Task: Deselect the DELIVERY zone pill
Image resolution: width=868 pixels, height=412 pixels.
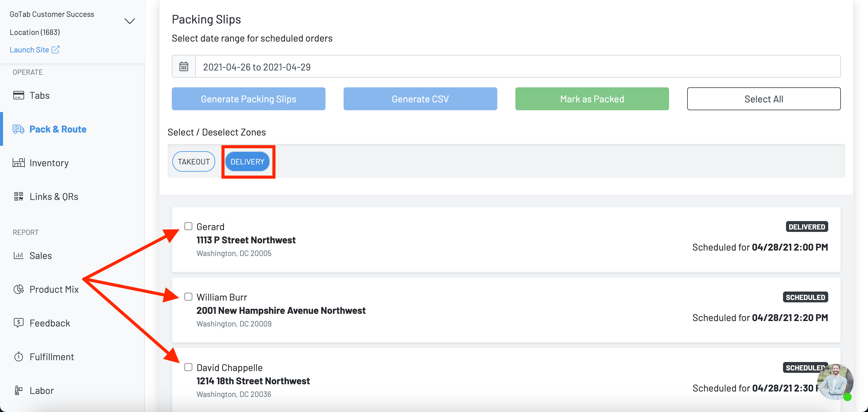Action: pos(247,161)
